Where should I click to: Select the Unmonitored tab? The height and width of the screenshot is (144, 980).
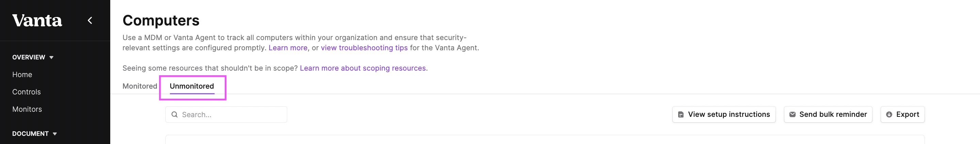pyautogui.click(x=192, y=86)
